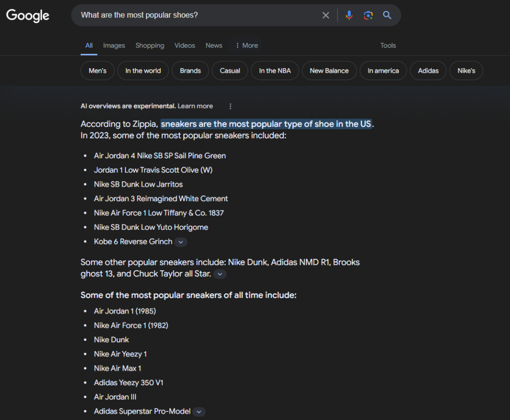
Task: Pick the 'In america' chip
Action: click(383, 71)
